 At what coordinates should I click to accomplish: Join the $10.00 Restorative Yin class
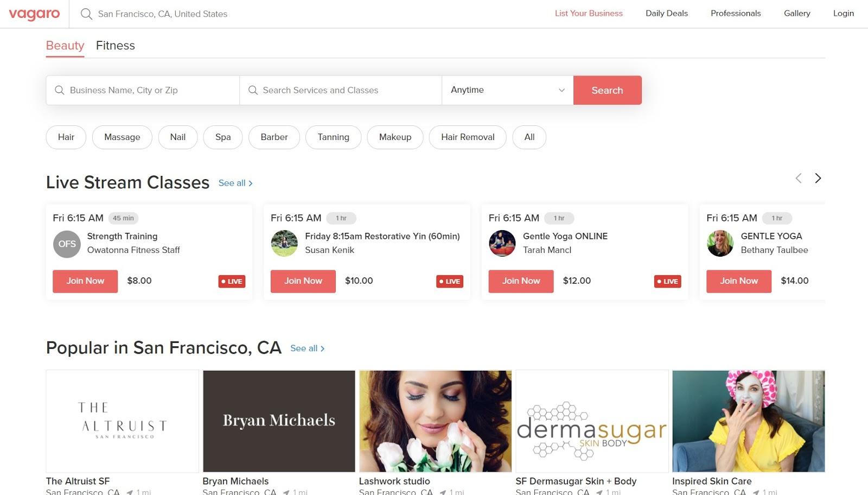[x=303, y=281]
